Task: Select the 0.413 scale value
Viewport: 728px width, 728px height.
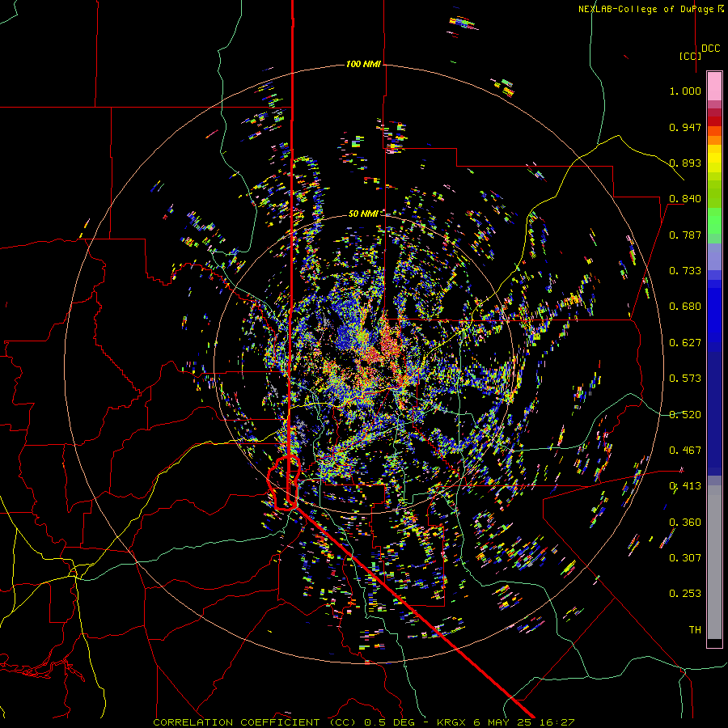Action: pos(685,486)
